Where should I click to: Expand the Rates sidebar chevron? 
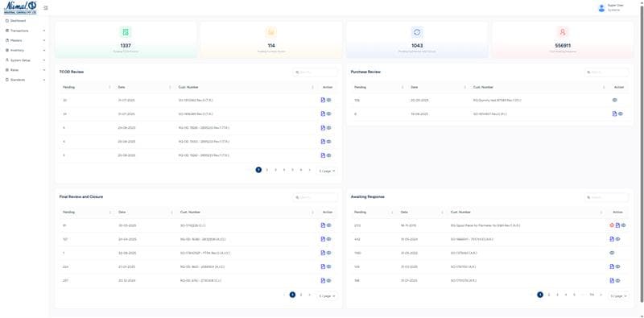click(x=44, y=70)
